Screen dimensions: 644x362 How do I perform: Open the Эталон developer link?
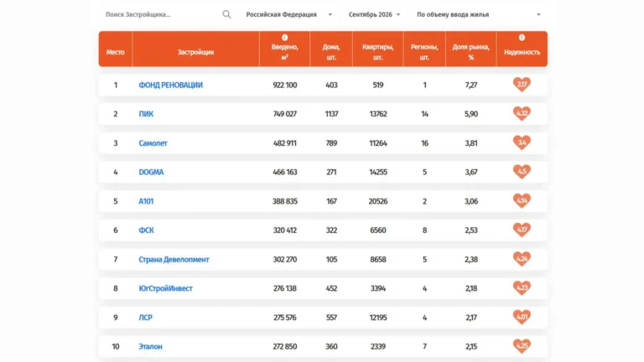(x=150, y=346)
